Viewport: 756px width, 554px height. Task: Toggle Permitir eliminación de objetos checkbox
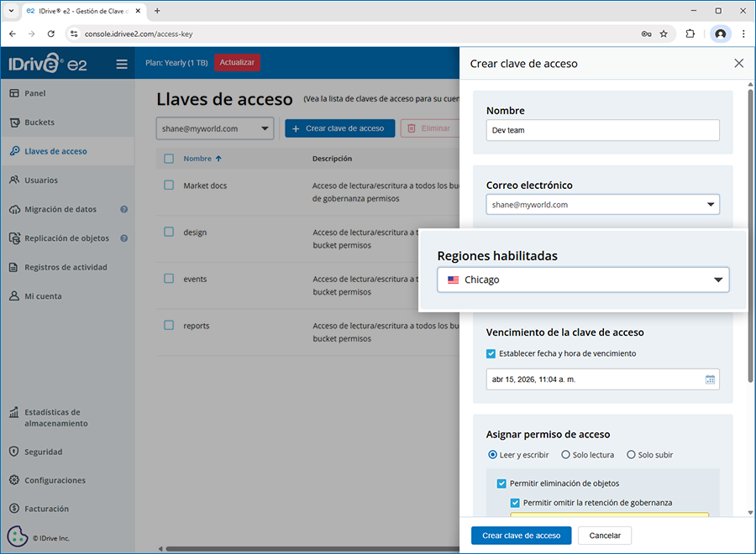coord(501,483)
